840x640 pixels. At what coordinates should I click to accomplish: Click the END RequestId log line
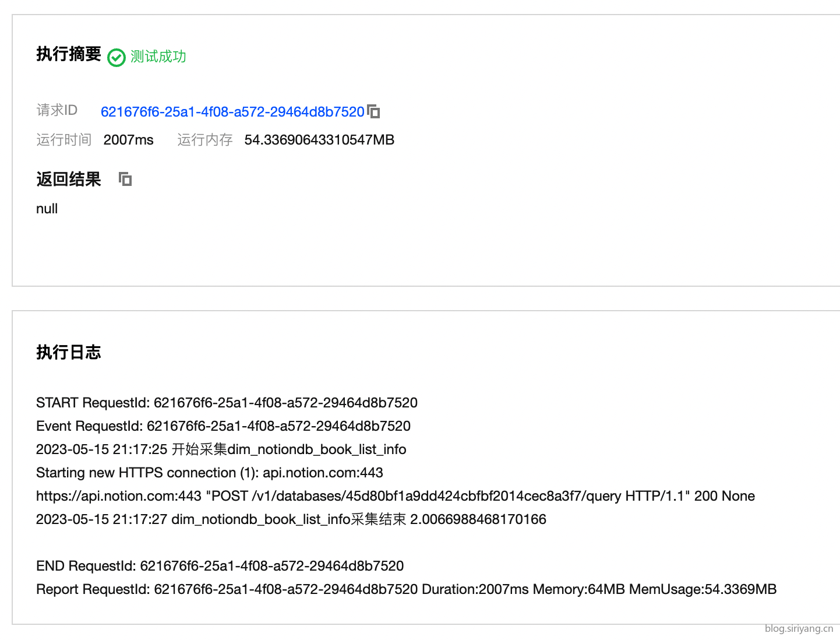click(220, 566)
